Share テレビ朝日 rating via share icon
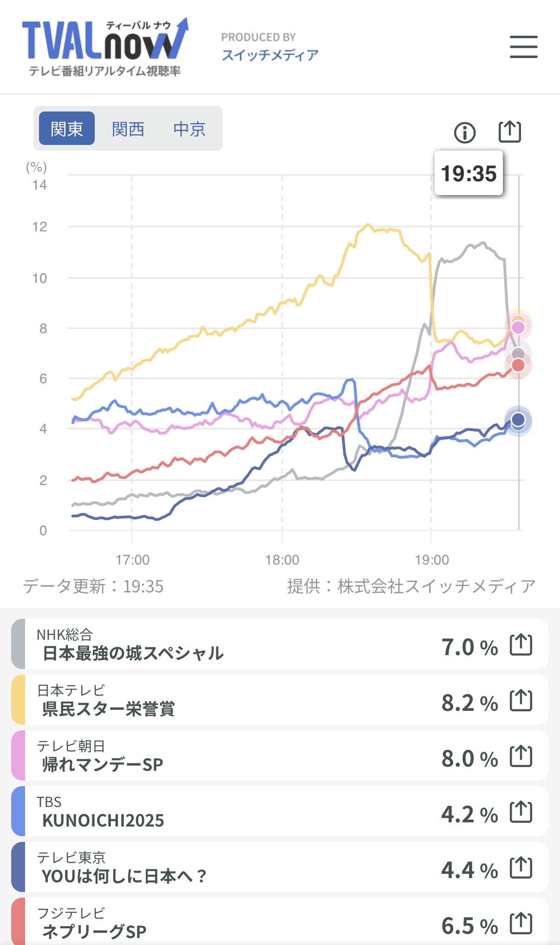Image resolution: width=560 pixels, height=945 pixels. pos(521,756)
